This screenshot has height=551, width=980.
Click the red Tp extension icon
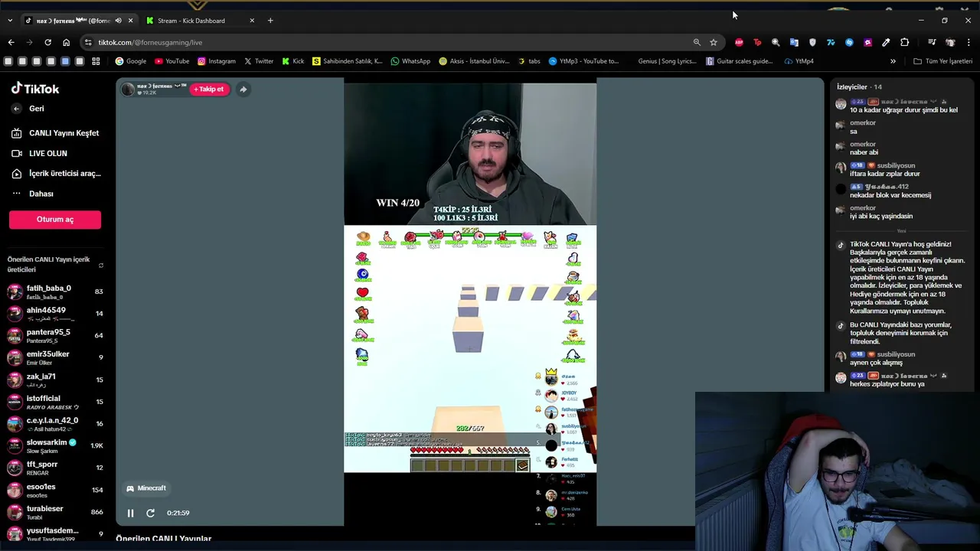[x=757, y=42]
